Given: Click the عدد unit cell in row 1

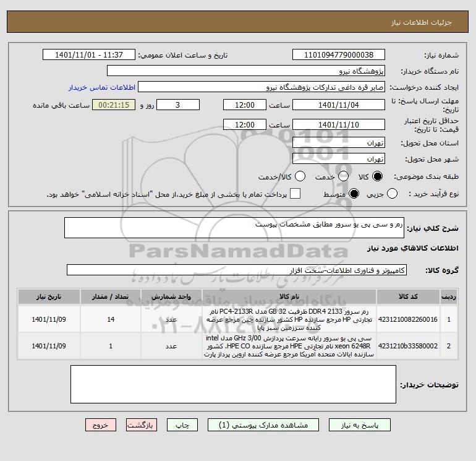Looking at the screenshot, I should 171,319.
